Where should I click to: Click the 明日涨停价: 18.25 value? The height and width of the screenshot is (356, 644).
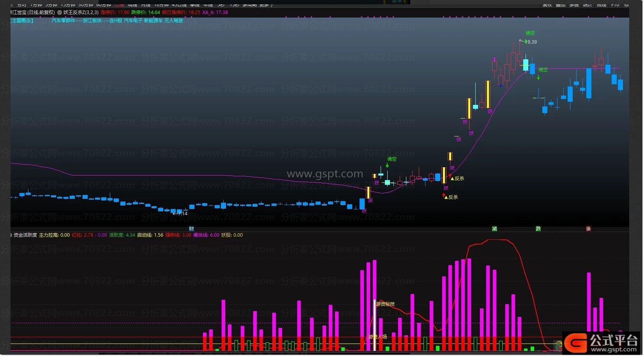181,12
